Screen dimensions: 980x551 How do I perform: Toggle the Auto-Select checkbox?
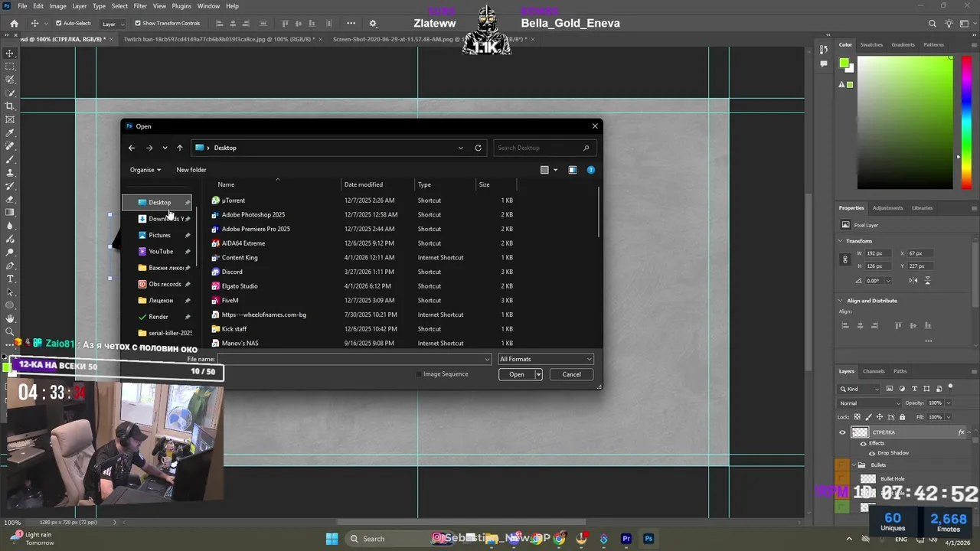59,24
